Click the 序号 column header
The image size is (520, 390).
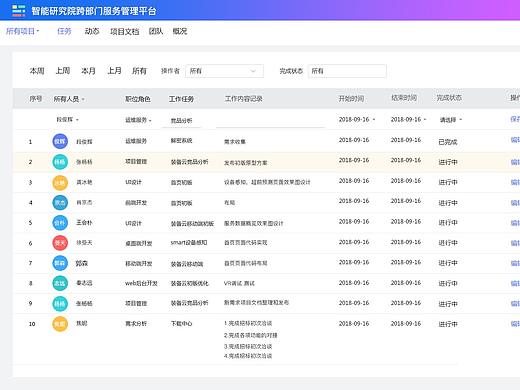coord(36,99)
